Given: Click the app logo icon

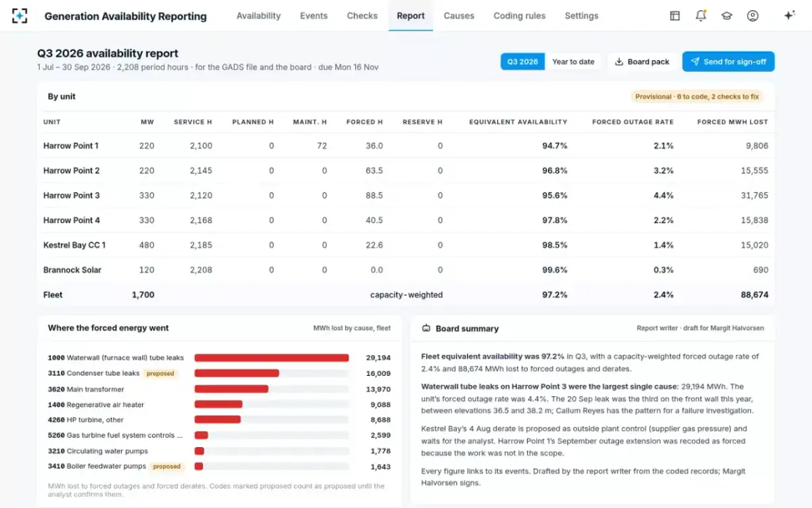Looking at the screenshot, I should 20,16.
